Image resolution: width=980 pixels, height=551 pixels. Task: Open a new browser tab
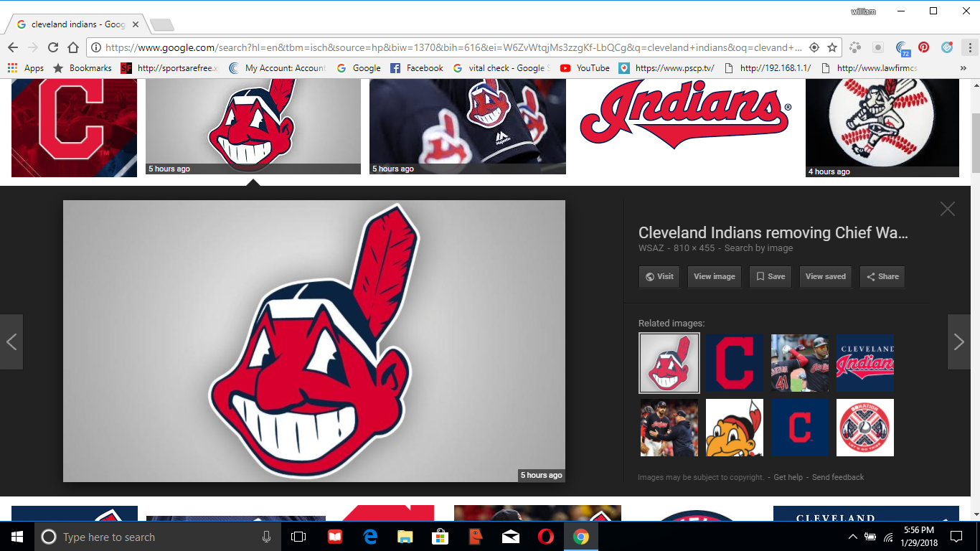(x=161, y=25)
